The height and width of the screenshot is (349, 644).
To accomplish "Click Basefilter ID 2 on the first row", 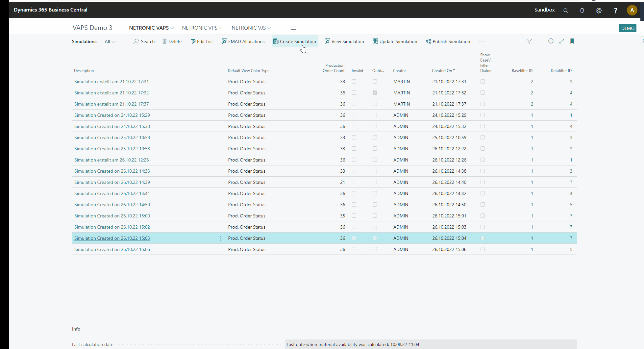I will coord(532,82).
